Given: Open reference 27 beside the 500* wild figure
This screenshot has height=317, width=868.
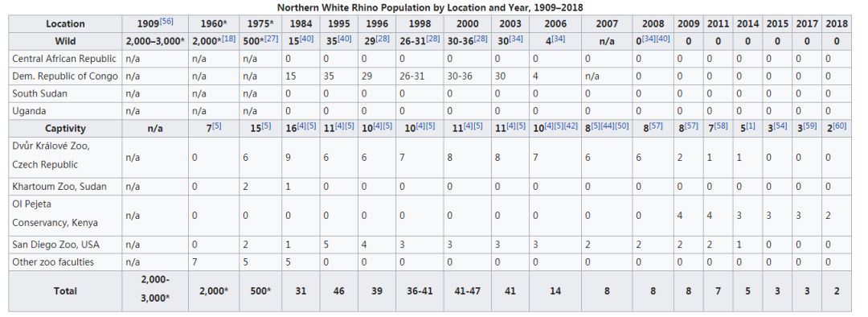Looking at the screenshot, I should [272, 39].
